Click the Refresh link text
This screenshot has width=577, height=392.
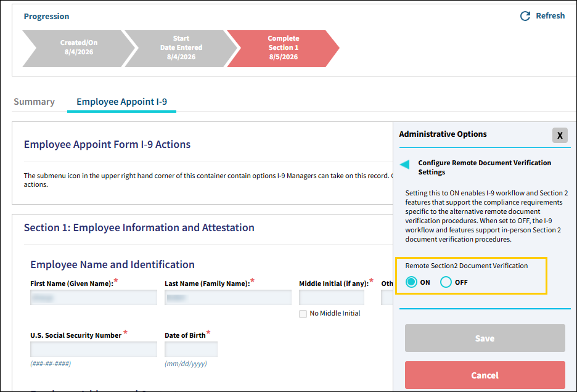(x=550, y=16)
